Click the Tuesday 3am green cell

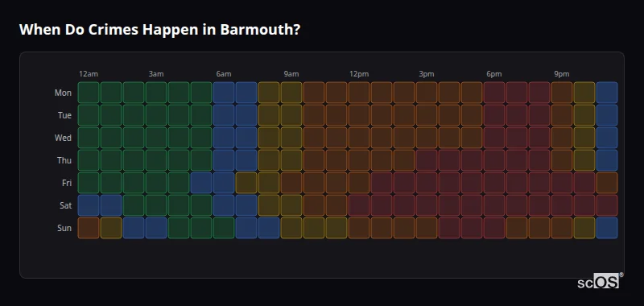tap(156, 115)
